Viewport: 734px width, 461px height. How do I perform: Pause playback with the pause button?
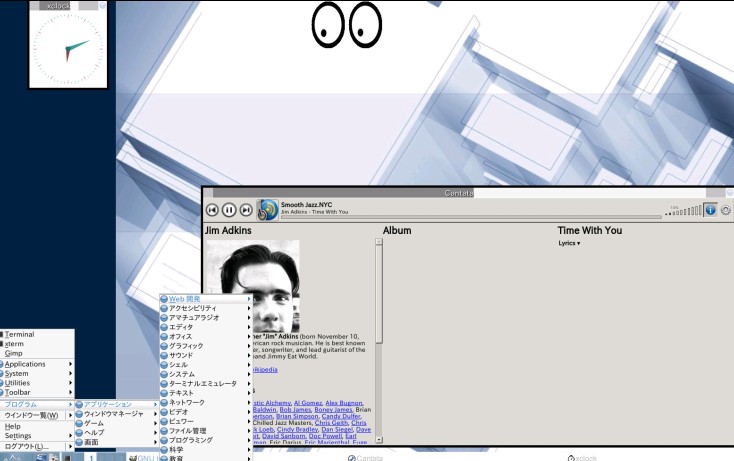[x=229, y=210]
